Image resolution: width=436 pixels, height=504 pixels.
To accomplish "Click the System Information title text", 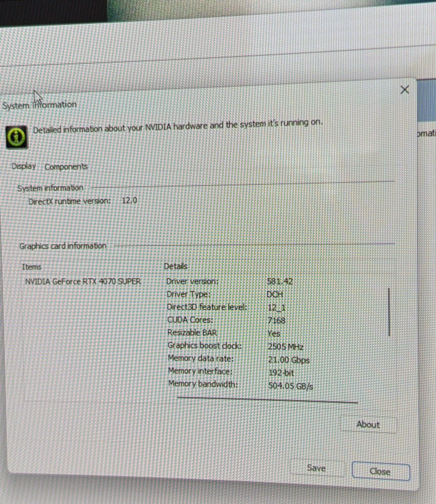I will 39,105.
